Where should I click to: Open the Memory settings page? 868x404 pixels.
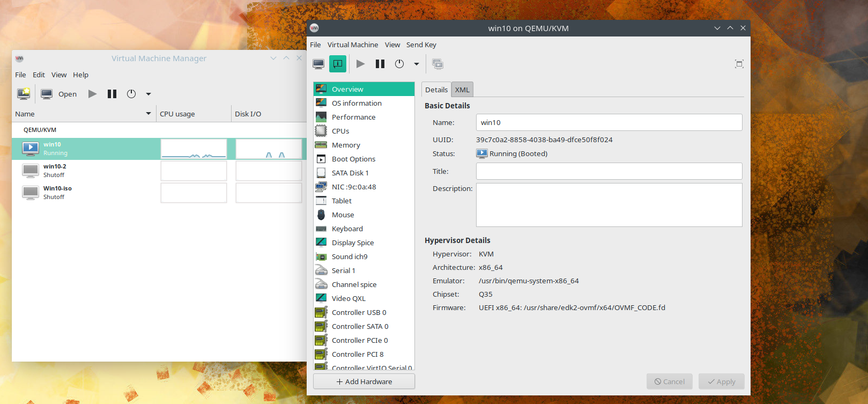tap(364, 145)
